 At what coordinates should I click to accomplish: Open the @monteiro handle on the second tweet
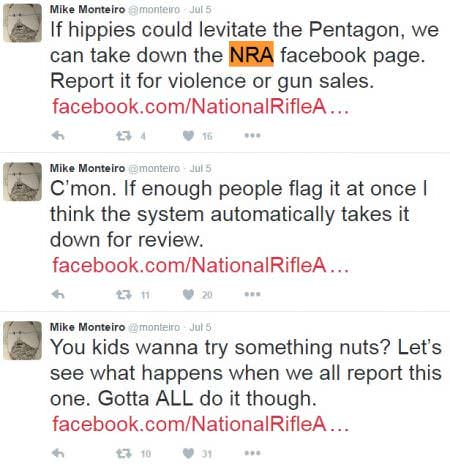154,169
